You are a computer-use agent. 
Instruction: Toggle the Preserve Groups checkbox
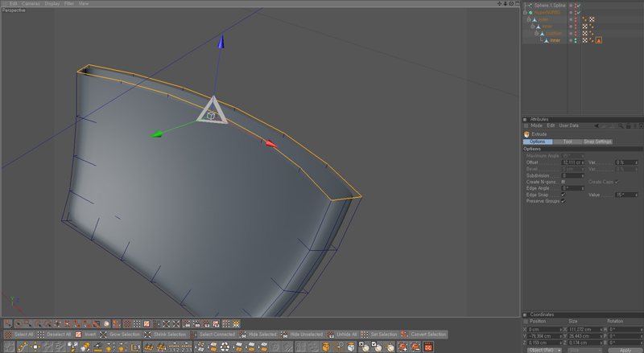[563, 201]
